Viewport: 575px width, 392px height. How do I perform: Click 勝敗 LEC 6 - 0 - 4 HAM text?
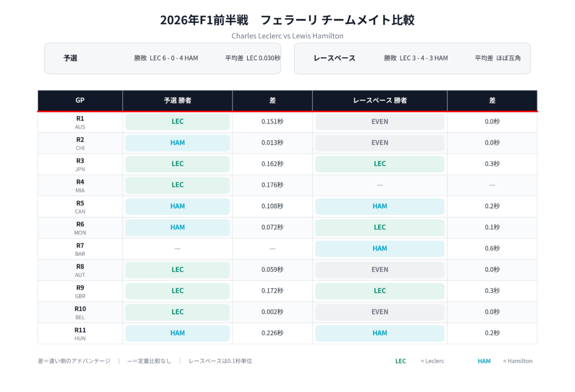click(x=166, y=58)
